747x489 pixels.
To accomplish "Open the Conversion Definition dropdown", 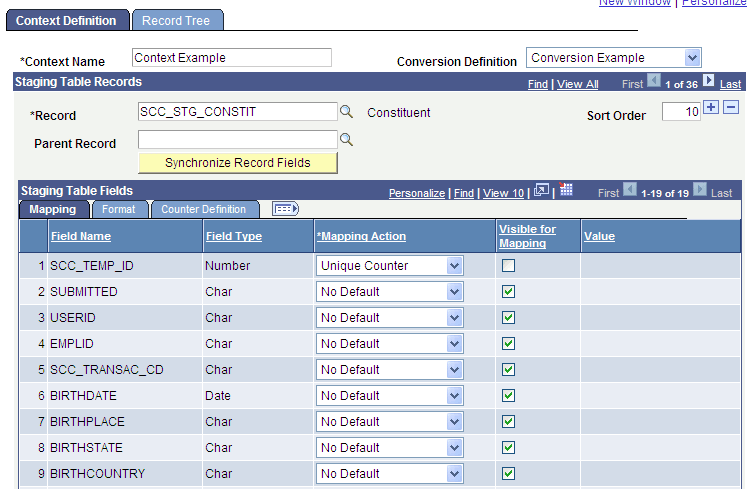I will pyautogui.click(x=614, y=58).
